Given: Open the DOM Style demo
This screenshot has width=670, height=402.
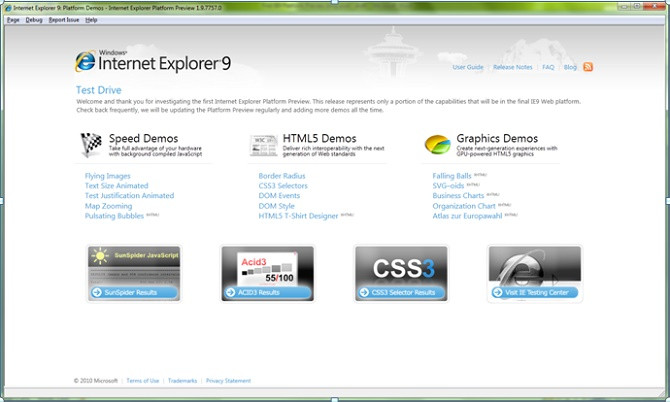Looking at the screenshot, I should coord(276,206).
